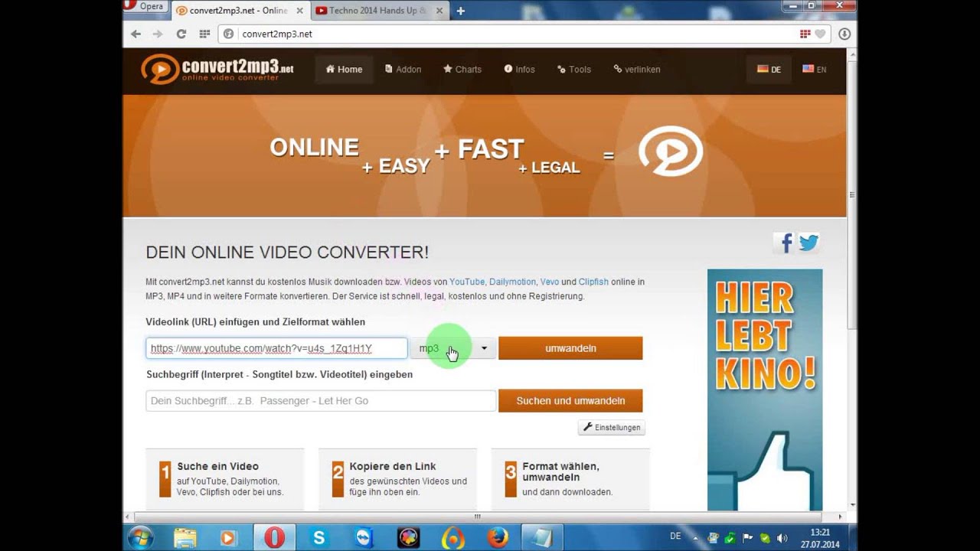Click the volume speaker tray icon

point(782,538)
